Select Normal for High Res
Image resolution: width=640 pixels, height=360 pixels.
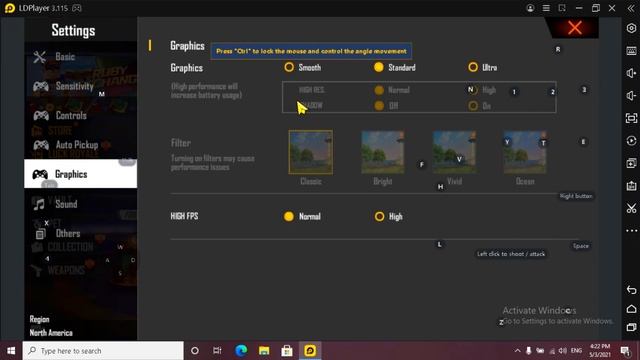coord(379,90)
